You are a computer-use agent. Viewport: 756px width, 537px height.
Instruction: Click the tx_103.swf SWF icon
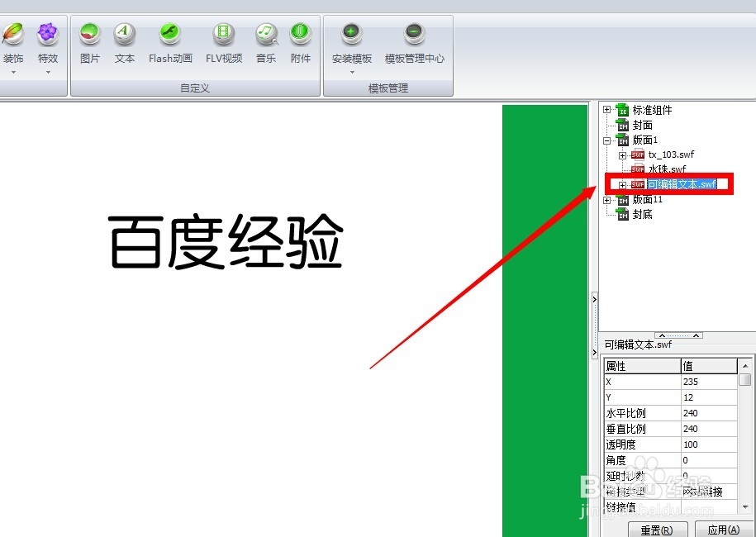coord(638,154)
